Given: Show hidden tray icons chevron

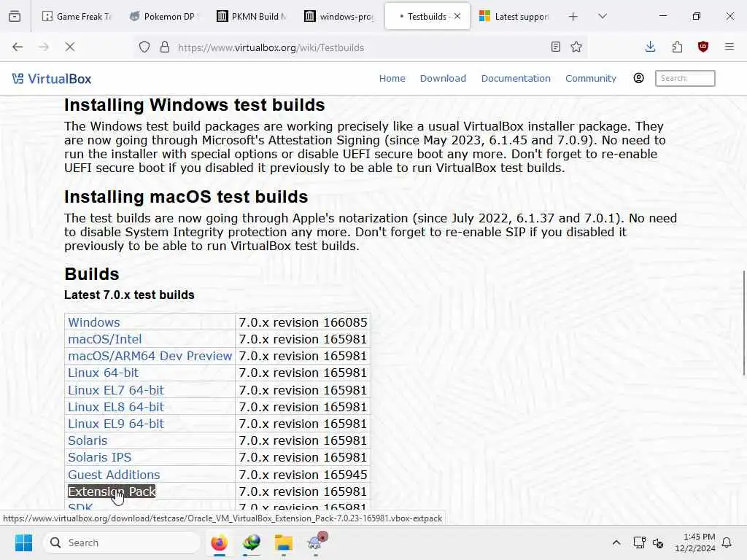Looking at the screenshot, I should (616, 542).
